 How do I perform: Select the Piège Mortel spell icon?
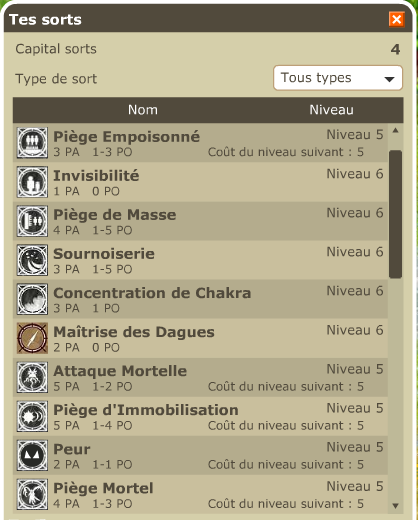(x=32, y=494)
